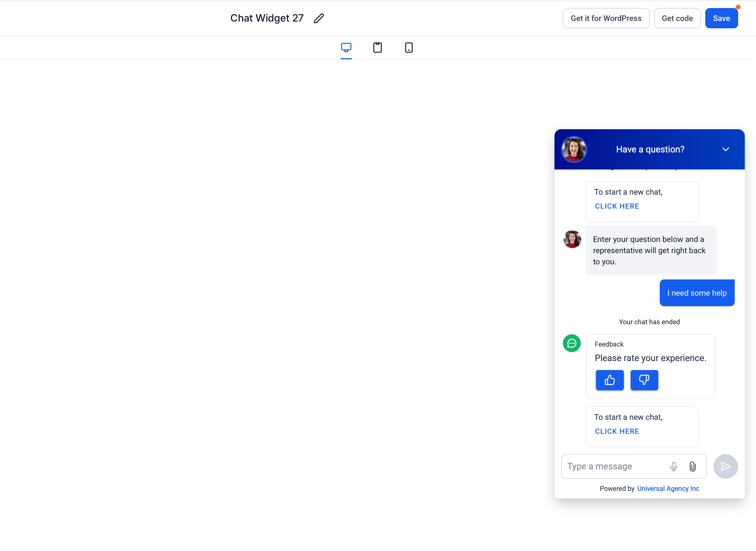Image resolution: width=756 pixels, height=551 pixels.
Task: Click the green feedback chat bubble icon
Action: click(x=572, y=343)
